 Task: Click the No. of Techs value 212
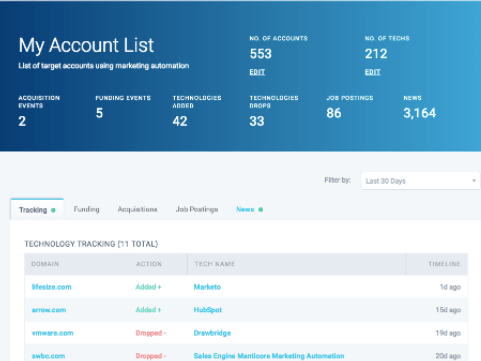click(x=376, y=54)
